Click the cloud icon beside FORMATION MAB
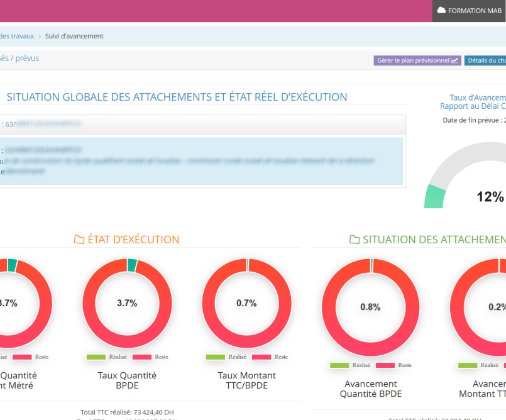 [441, 11]
